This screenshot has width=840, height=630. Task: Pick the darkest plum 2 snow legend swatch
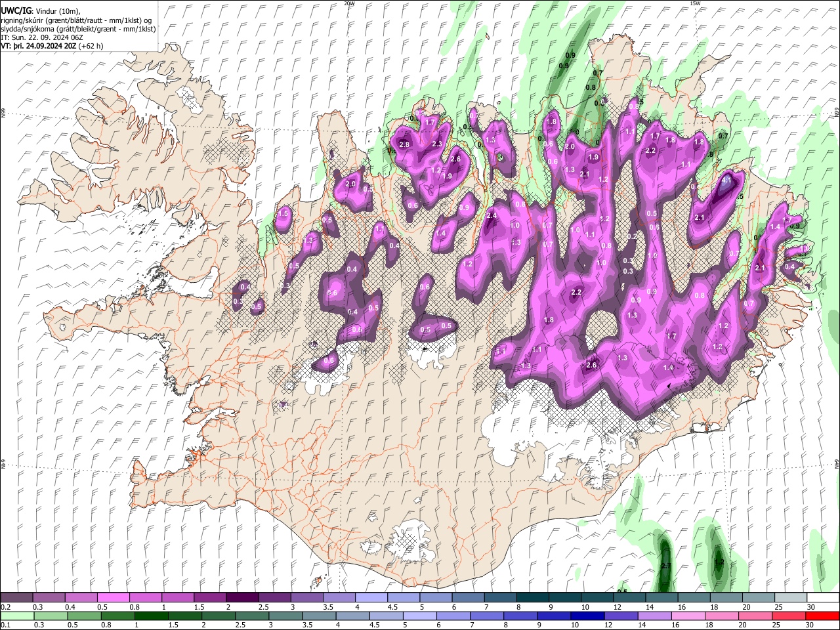tap(242, 598)
